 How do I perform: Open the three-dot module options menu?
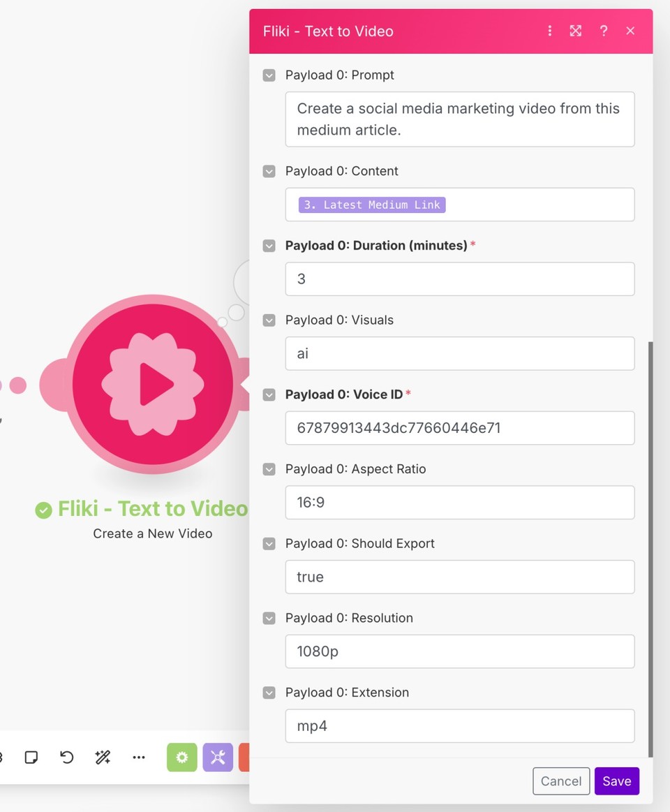tap(549, 31)
